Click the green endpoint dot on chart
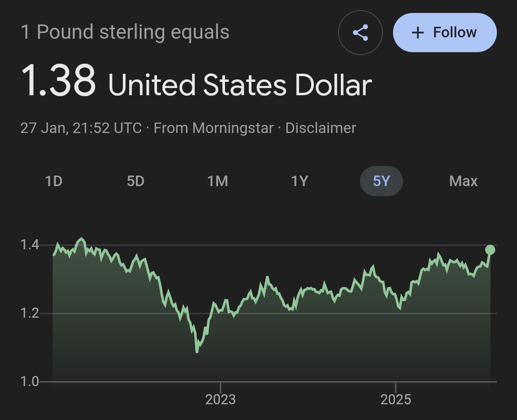 pos(490,250)
